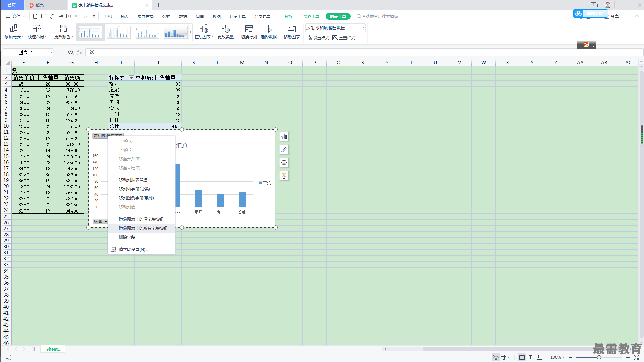Click the Set Format (设置格式) button
The image size is (644, 362).
pos(318,38)
